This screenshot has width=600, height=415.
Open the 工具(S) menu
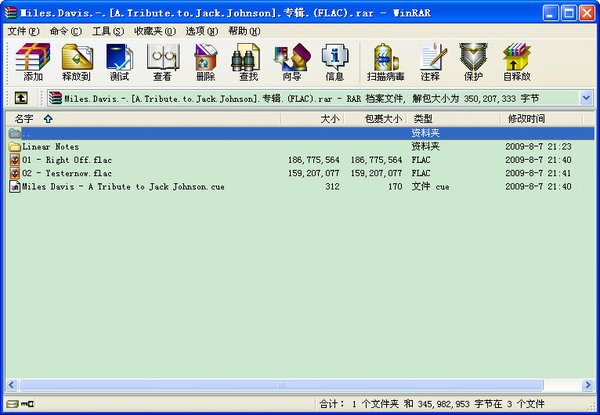[108, 31]
